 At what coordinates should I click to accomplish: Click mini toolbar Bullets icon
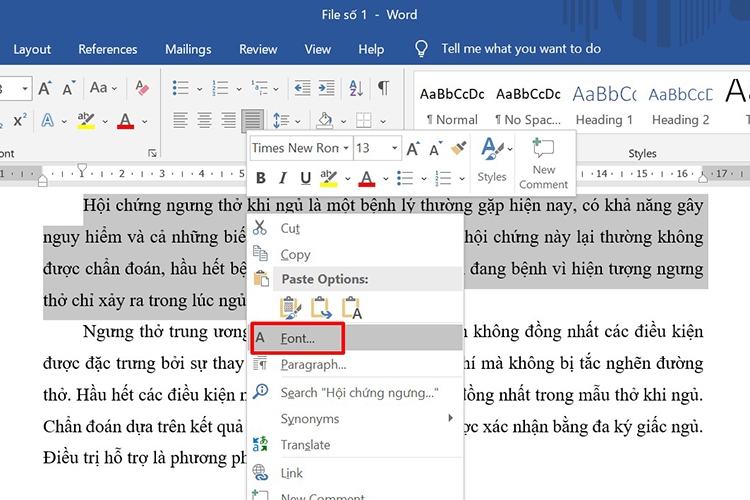[405, 178]
